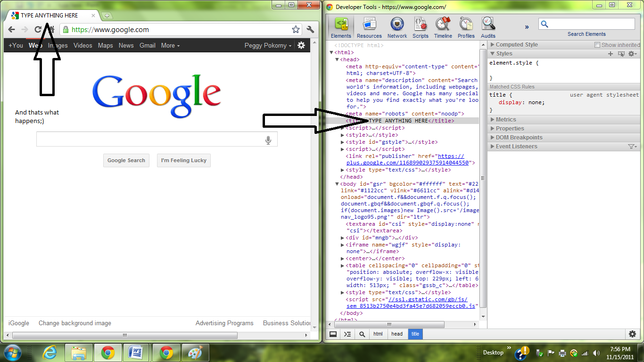Select the title breadcrumb
Image resolution: width=644 pixels, height=362 pixels.
pos(415,334)
